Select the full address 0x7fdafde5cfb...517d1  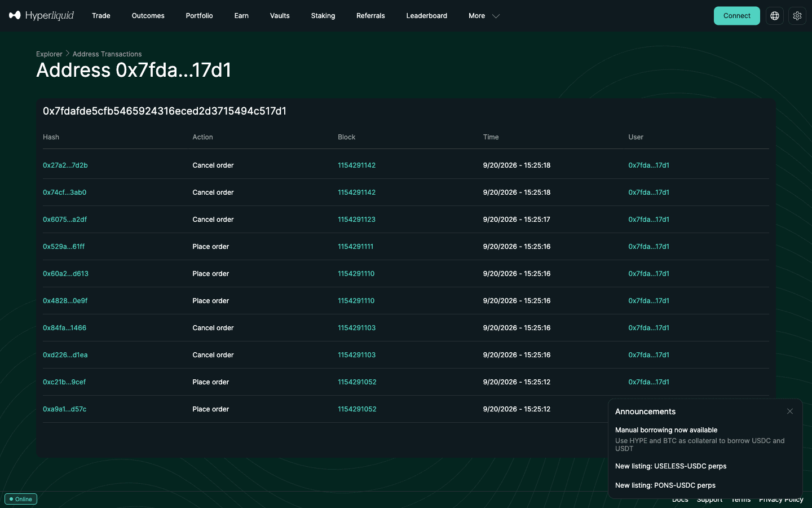(165, 111)
